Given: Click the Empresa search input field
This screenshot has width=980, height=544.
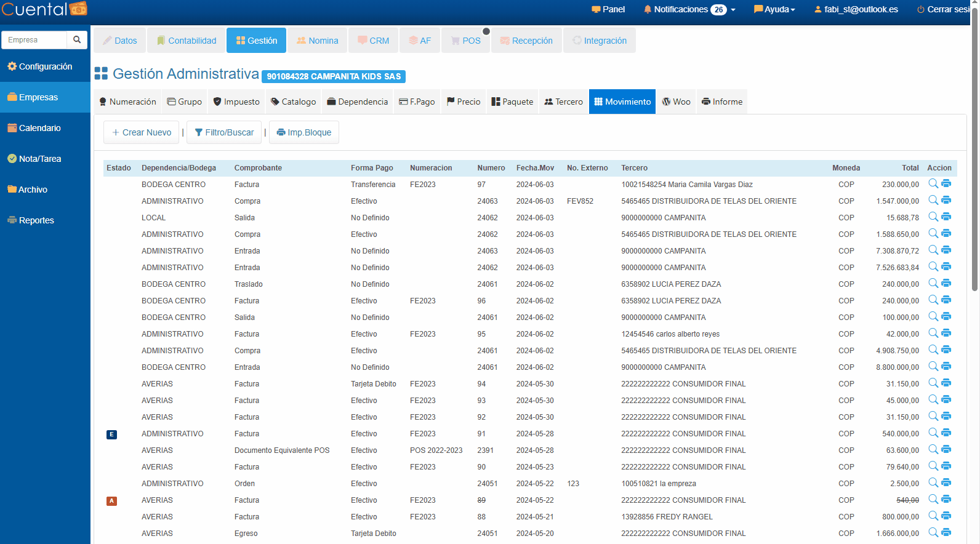Looking at the screenshot, I should point(34,40).
